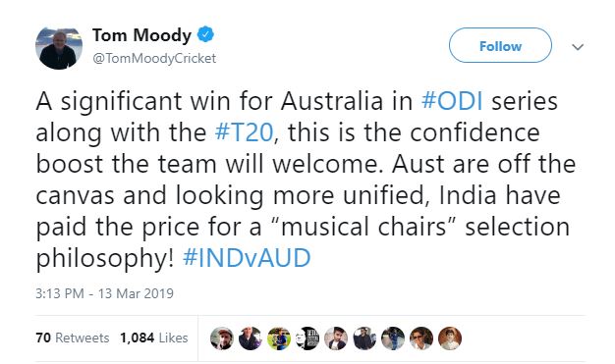Open the #ODI hashtag
The height and width of the screenshot is (364, 615).
(x=452, y=101)
